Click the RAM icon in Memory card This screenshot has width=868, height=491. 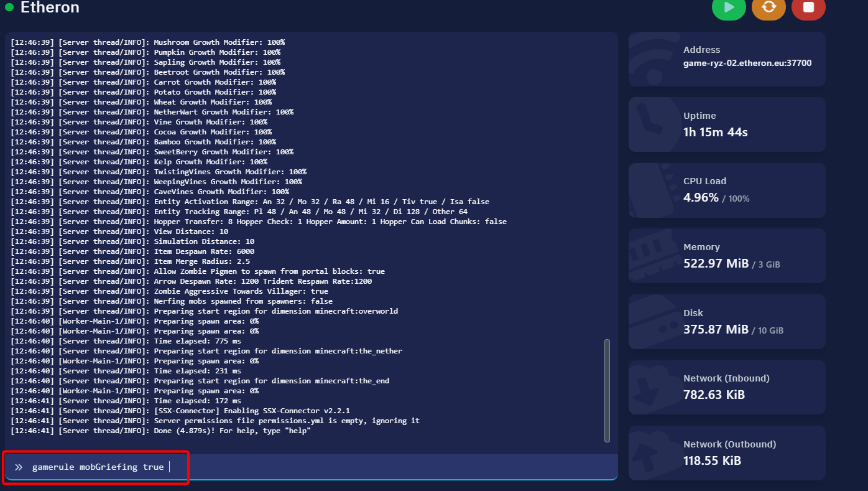[650, 256]
